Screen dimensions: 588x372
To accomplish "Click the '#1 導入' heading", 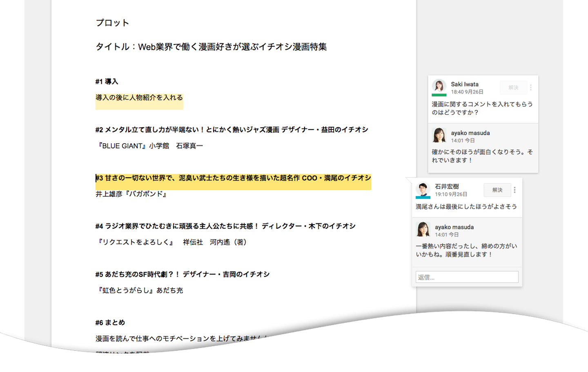I will click(x=107, y=82).
